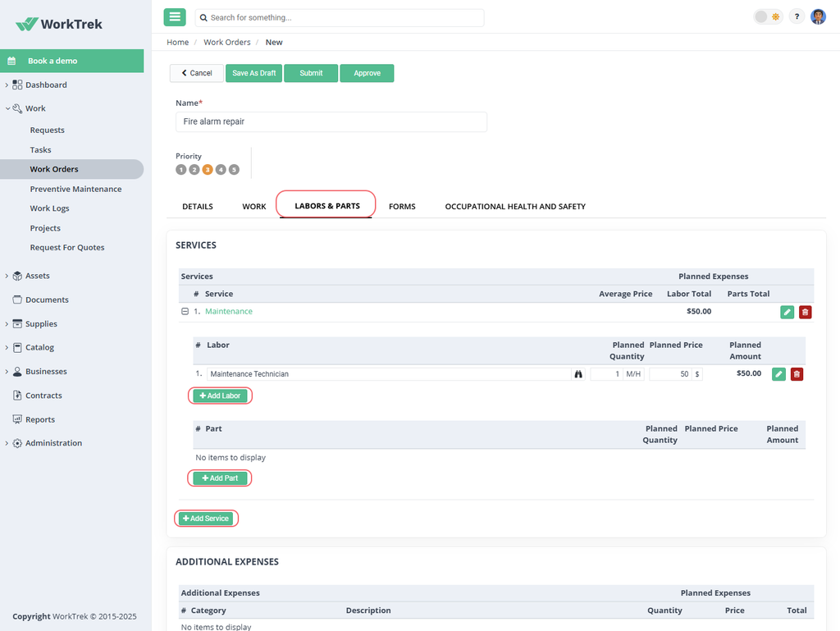The height and width of the screenshot is (631, 840).
Task: Click the Businesses person icon
Action: point(17,371)
